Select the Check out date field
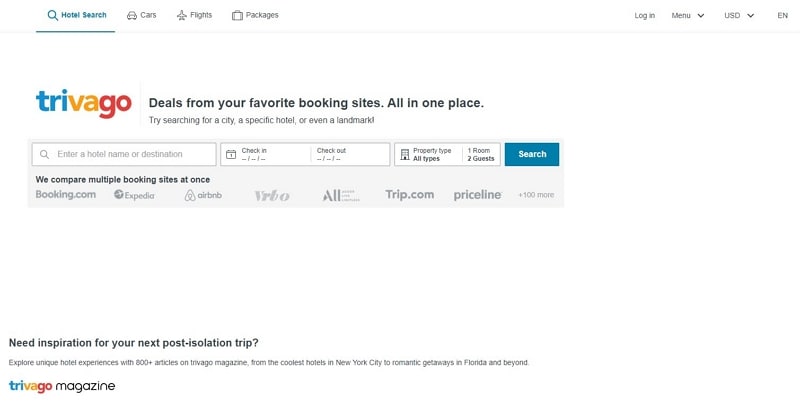Image resolution: width=800 pixels, height=407 pixels. (348, 154)
